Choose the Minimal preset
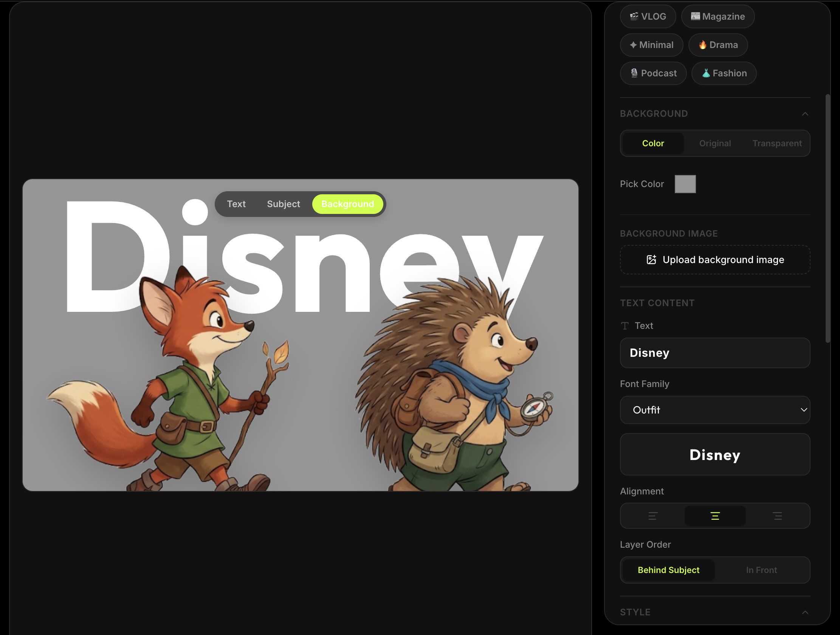 tap(652, 45)
